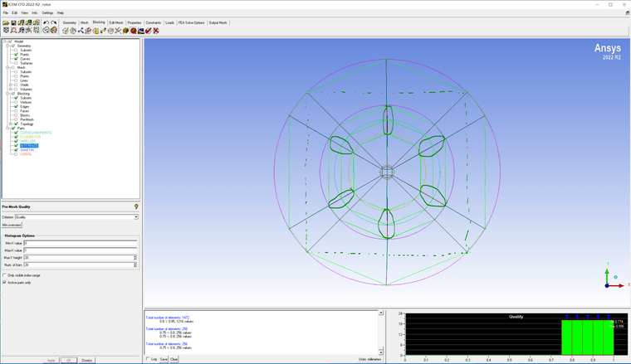Increment the Max Y height stepper
The width and height of the screenshot is (631, 364).
[135, 256]
